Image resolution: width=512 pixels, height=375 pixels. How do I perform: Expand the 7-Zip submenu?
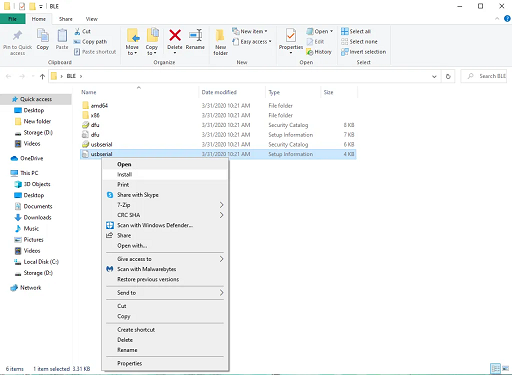pyautogui.click(x=165, y=205)
